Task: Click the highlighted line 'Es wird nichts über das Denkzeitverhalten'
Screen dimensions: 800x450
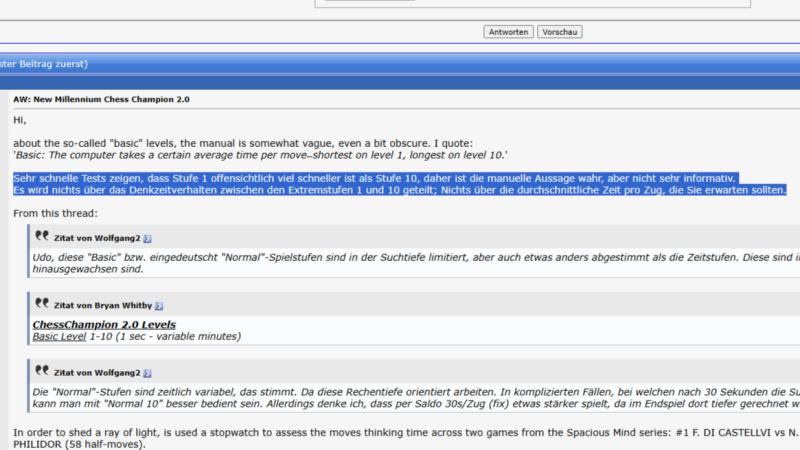Action: (400, 190)
